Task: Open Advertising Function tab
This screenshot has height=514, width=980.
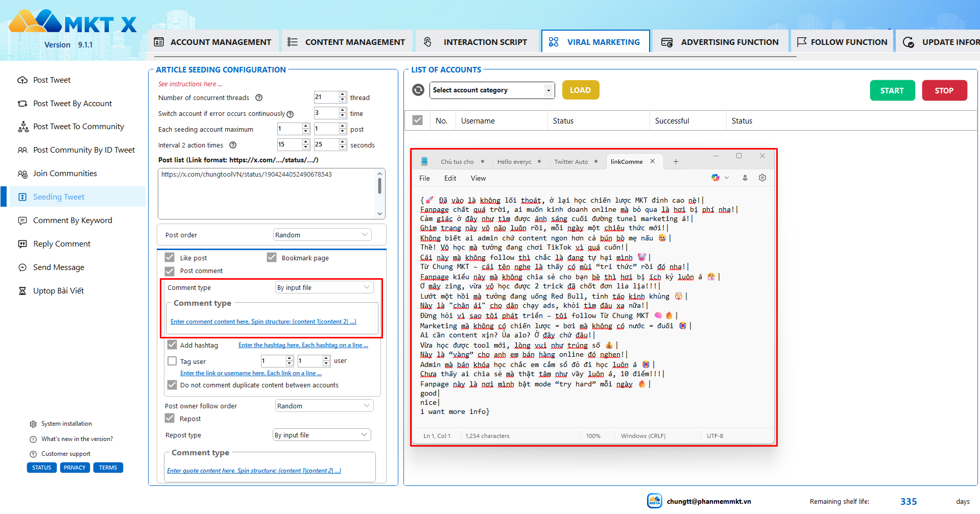Action: coord(720,42)
